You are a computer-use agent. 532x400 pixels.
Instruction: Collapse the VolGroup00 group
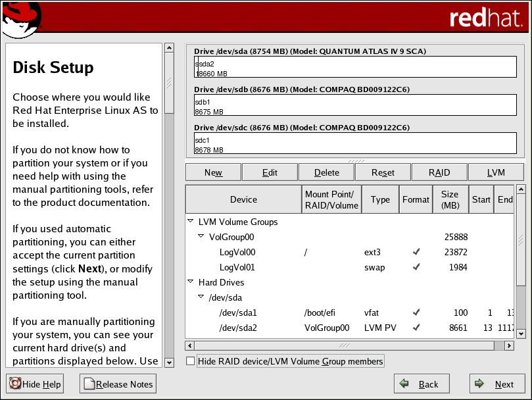202,237
